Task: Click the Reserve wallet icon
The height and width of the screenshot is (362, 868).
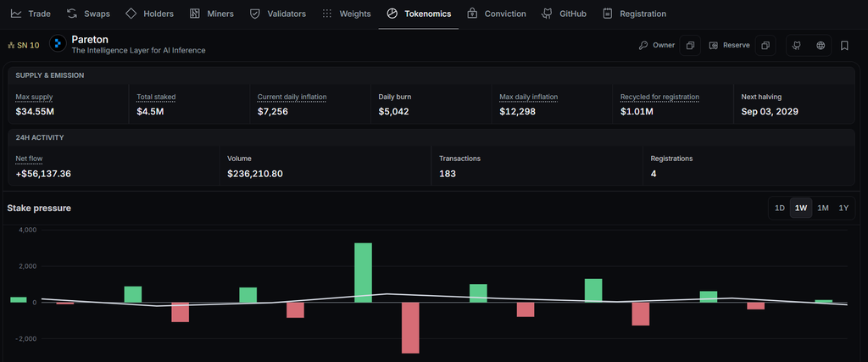Action: [x=714, y=46]
